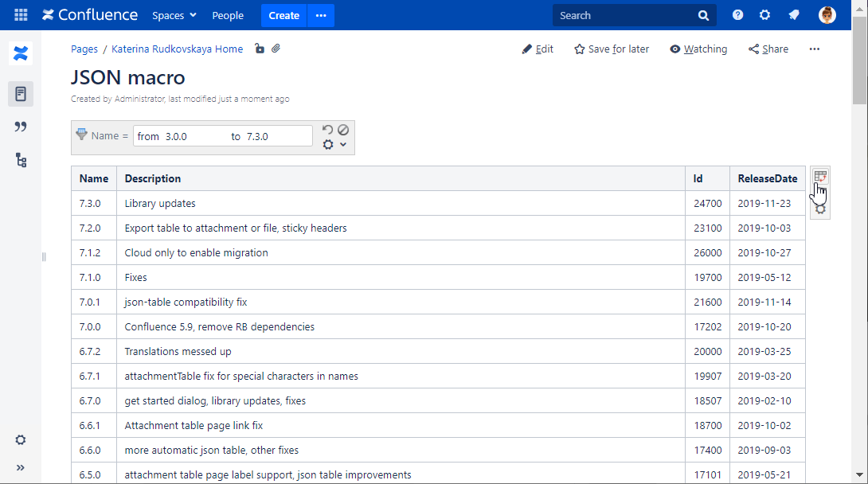Click the table pivot icon beside the table
This screenshot has width=868, height=484.
[x=820, y=177]
